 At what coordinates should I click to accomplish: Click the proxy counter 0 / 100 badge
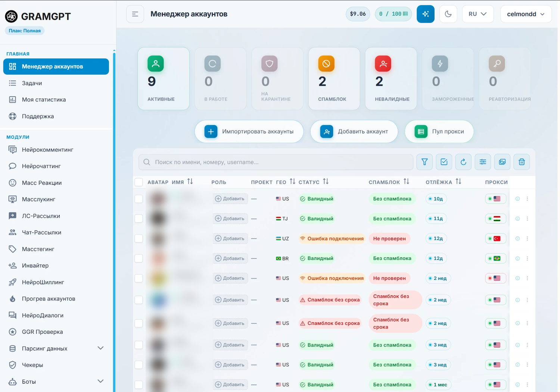(x=393, y=14)
